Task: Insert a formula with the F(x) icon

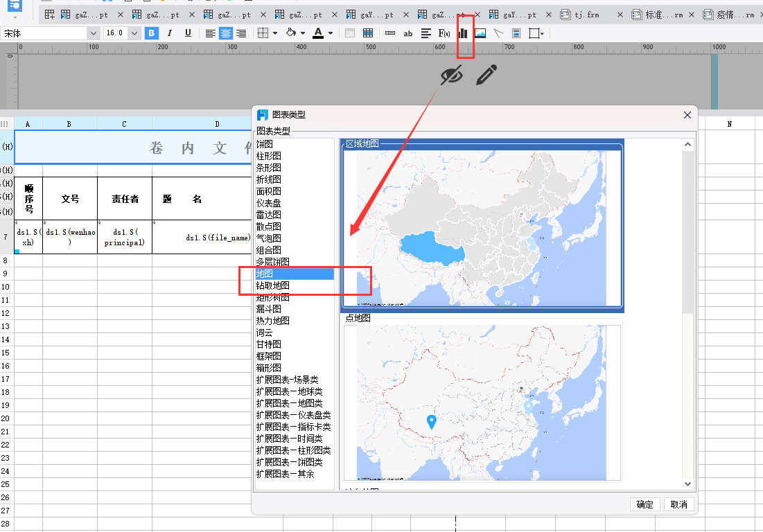Action: (x=444, y=33)
